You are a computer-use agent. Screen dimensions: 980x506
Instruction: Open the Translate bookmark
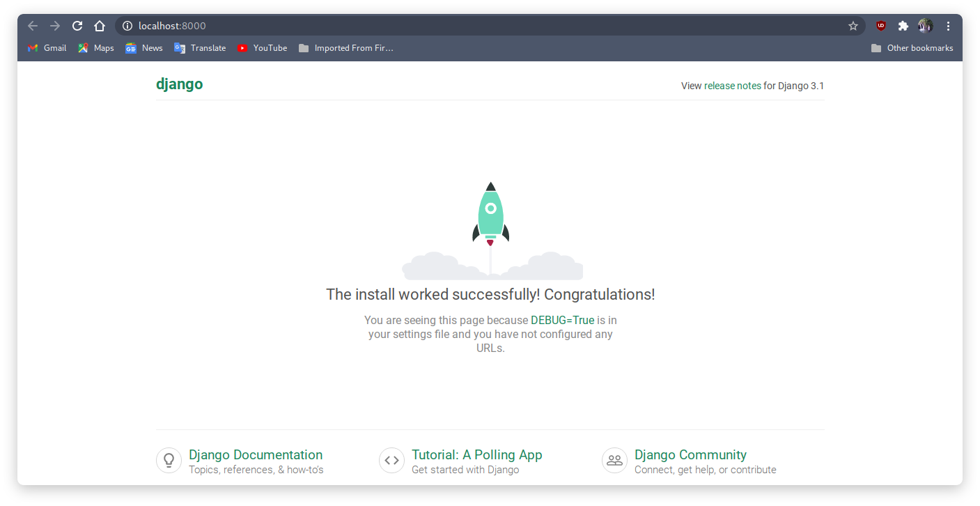click(200, 48)
